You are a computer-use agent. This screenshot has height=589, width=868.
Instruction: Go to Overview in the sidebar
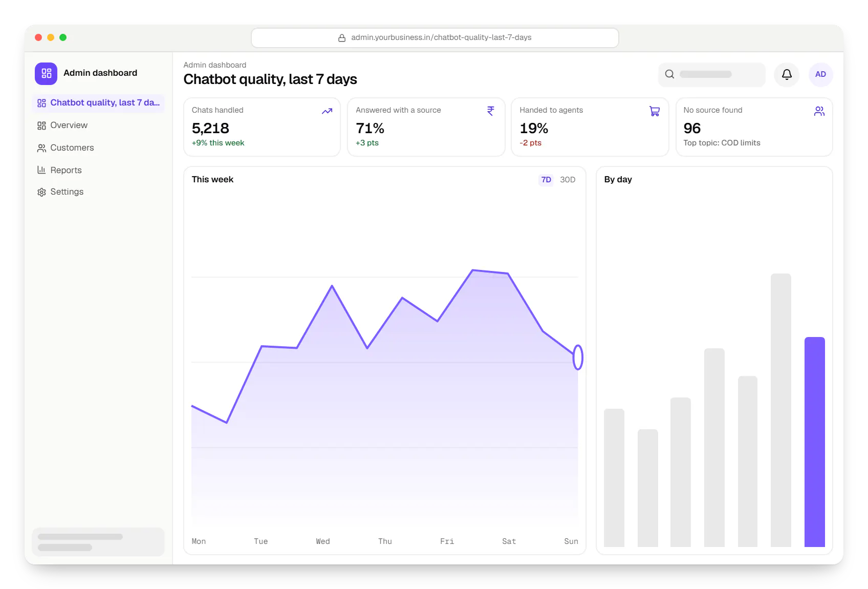pyautogui.click(x=98, y=125)
